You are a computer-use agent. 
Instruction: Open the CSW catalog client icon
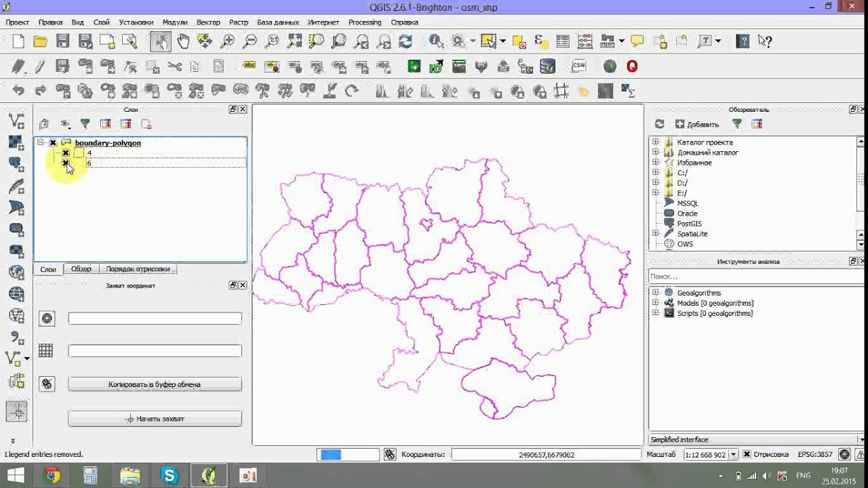click(578, 66)
